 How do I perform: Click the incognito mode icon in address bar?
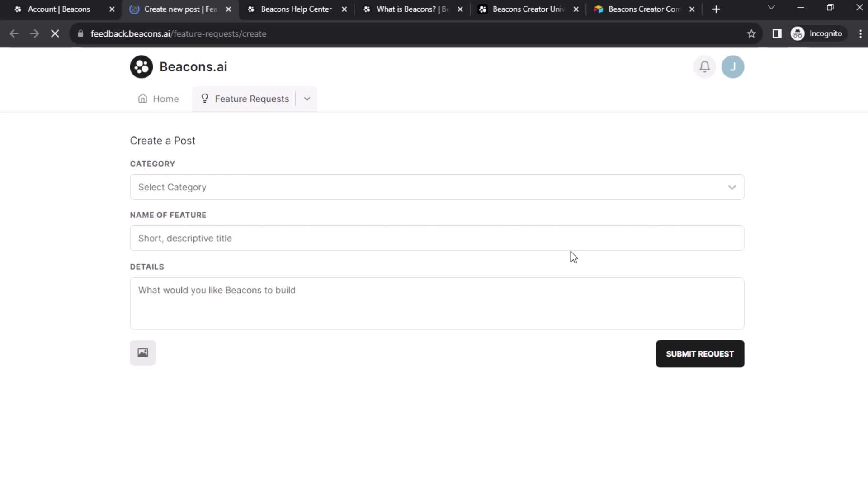click(x=798, y=33)
